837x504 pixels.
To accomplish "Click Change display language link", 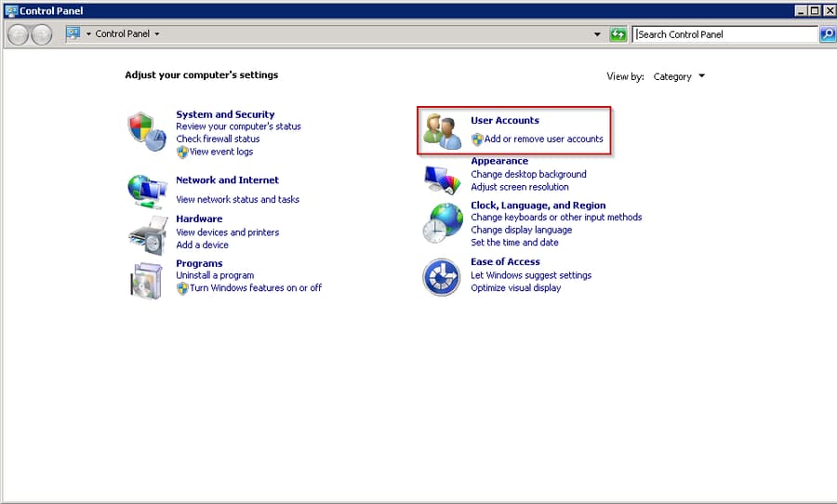I will coord(522,230).
